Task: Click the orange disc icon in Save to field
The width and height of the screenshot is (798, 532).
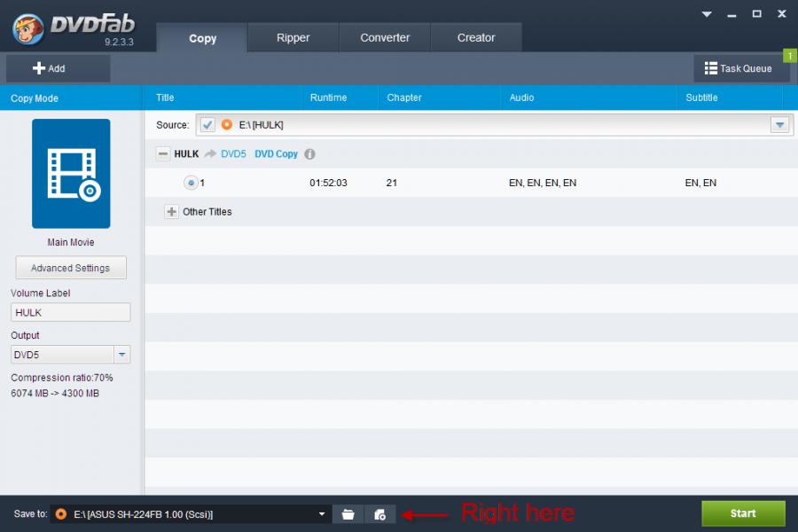Action: point(60,514)
